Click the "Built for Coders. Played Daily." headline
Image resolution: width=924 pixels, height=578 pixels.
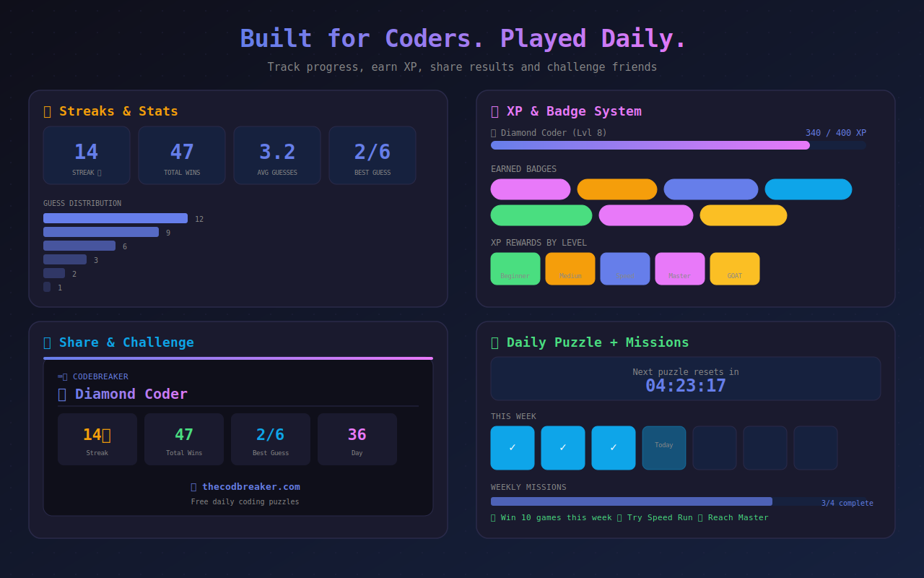(463, 39)
